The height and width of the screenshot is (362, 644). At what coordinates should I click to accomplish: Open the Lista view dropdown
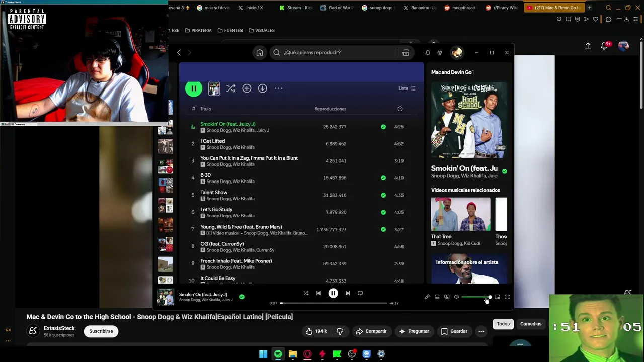pyautogui.click(x=407, y=88)
